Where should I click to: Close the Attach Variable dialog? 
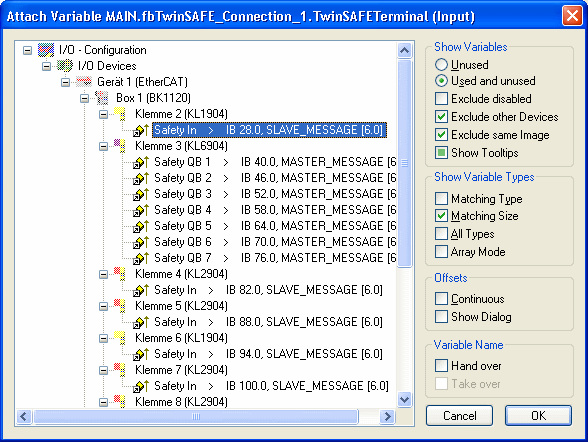(572, 16)
